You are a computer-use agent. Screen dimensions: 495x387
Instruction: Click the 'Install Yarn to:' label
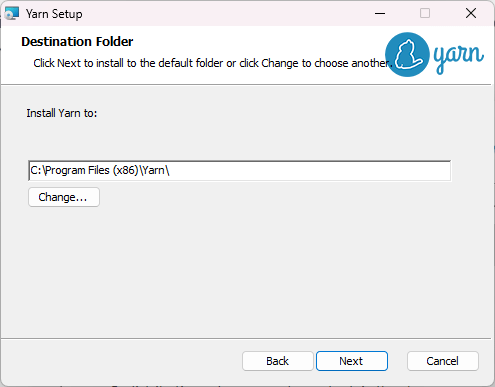point(62,113)
